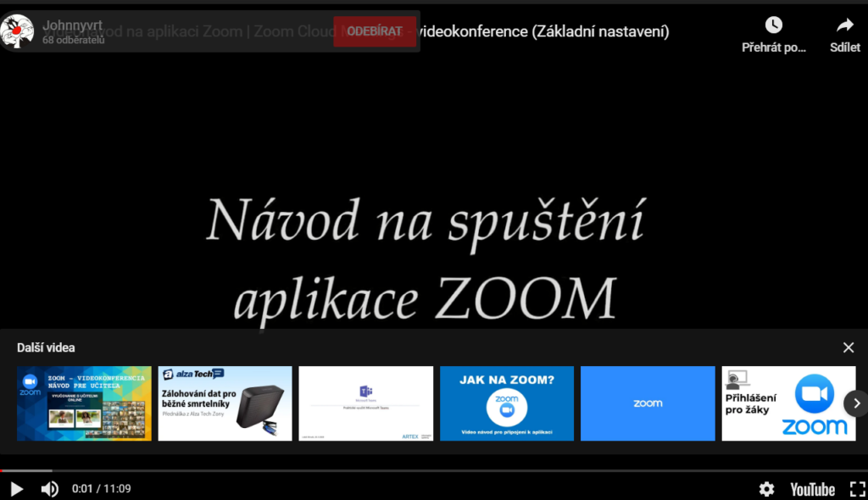Screen dimensions: 868x500
Task: Open the Zoom videokonferencia teacher guide thumbnail
Action: coord(84,403)
